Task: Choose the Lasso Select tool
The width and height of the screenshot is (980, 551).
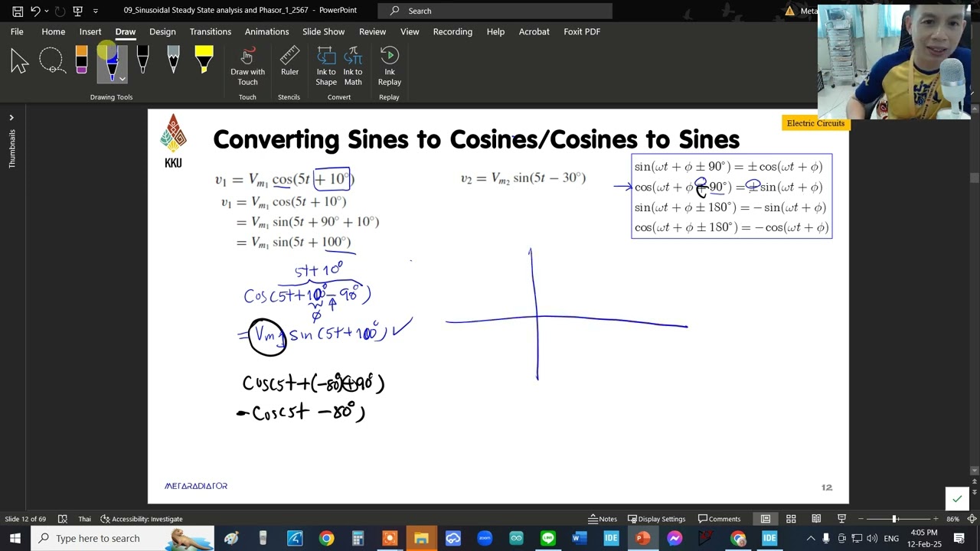Action: tap(51, 60)
